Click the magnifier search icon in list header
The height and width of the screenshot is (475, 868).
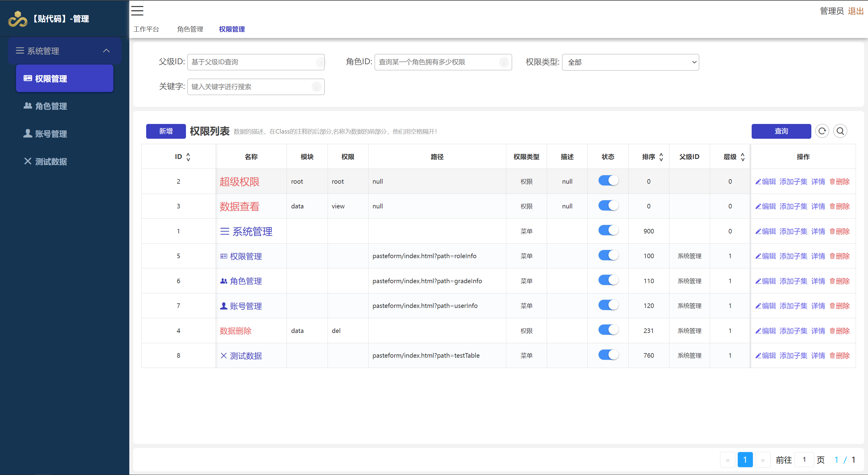point(840,131)
